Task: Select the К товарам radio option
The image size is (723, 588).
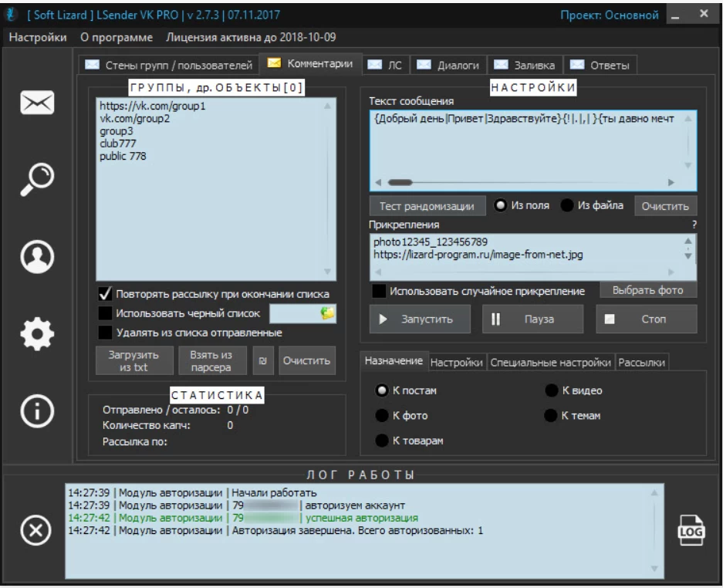Action: pos(382,441)
